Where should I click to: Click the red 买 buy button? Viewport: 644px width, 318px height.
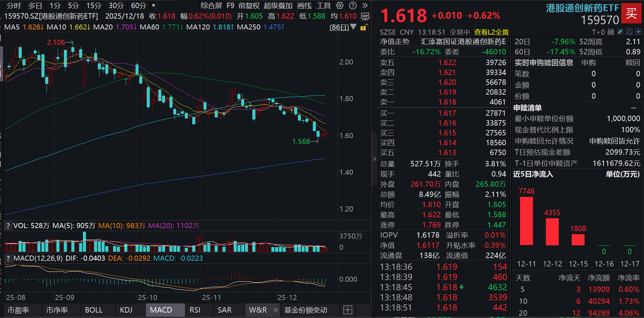(631, 14)
